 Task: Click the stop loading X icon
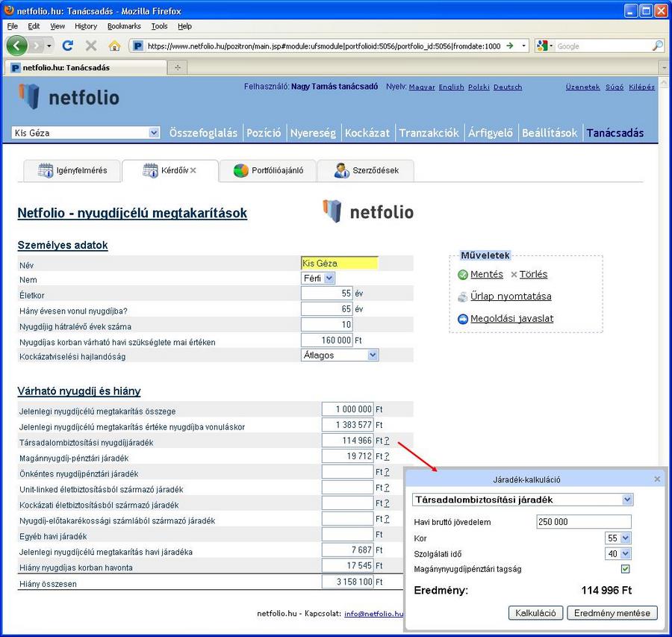point(91,46)
